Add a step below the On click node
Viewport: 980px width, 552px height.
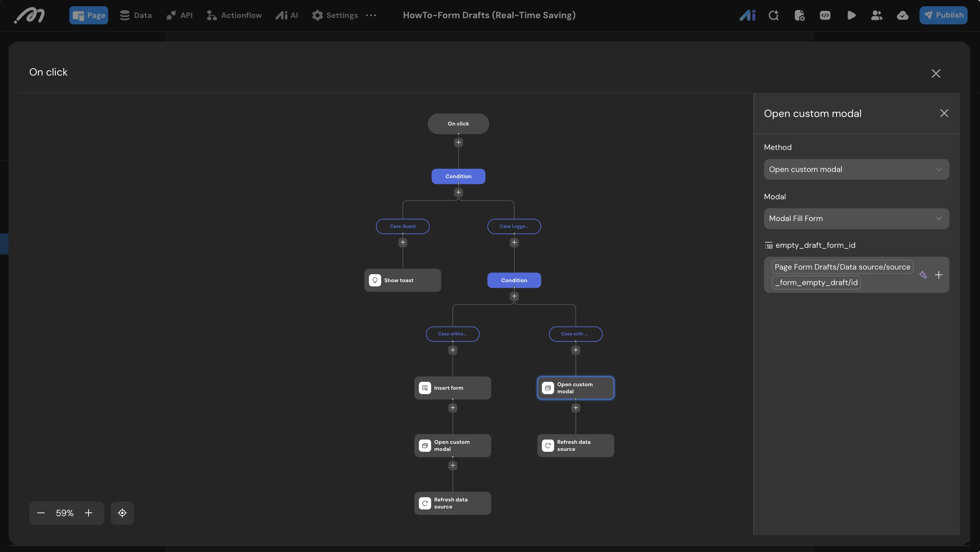458,142
